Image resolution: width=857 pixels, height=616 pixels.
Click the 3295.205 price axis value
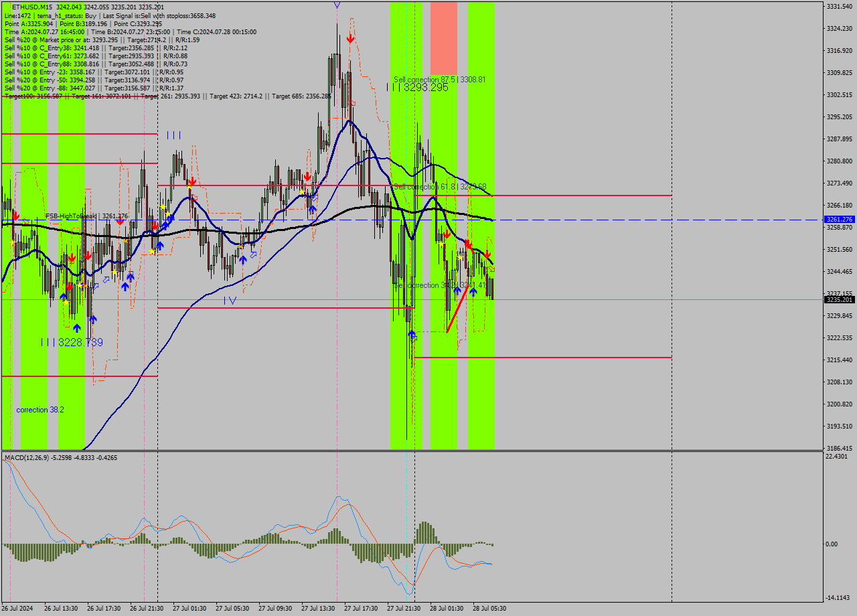[839, 117]
